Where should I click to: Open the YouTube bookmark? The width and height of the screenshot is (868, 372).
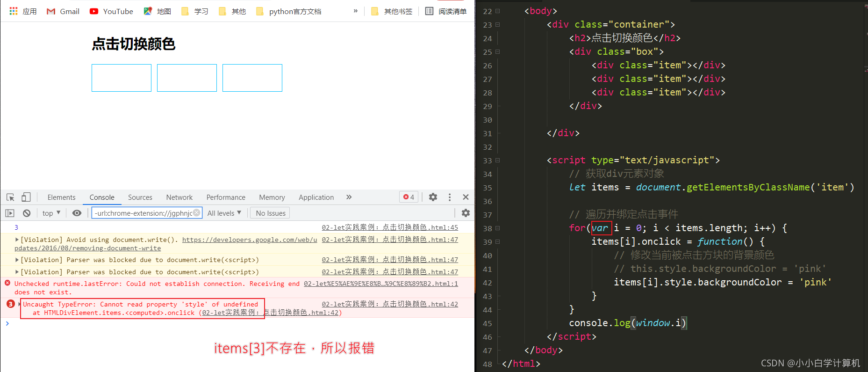pos(111,11)
